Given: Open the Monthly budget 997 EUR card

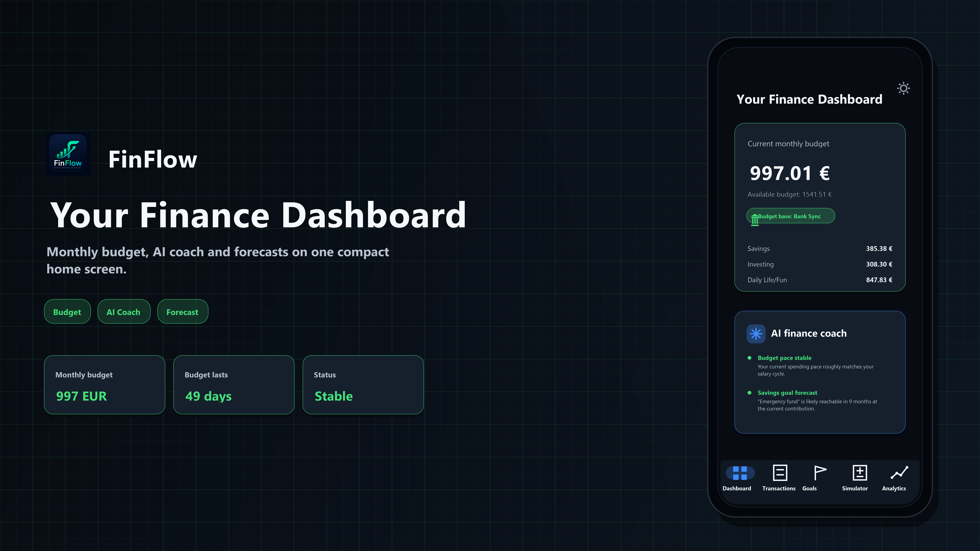Looking at the screenshot, I should point(105,385).
